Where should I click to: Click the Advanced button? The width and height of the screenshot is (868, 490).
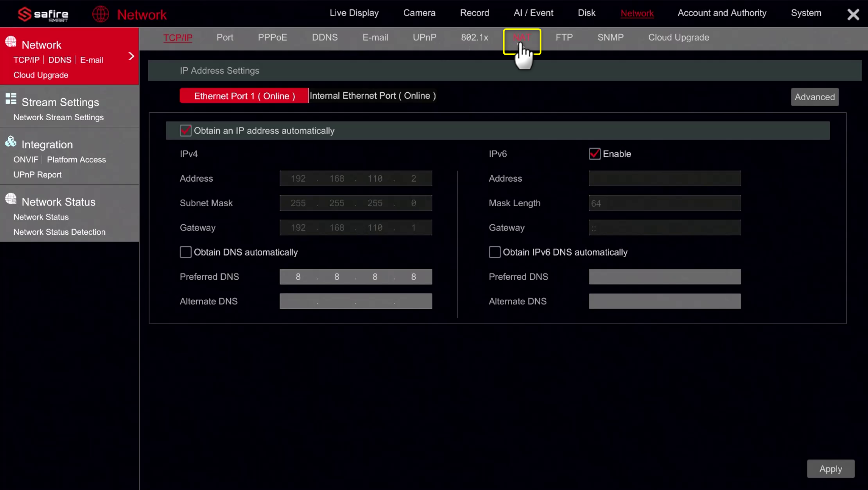point(814,97)
